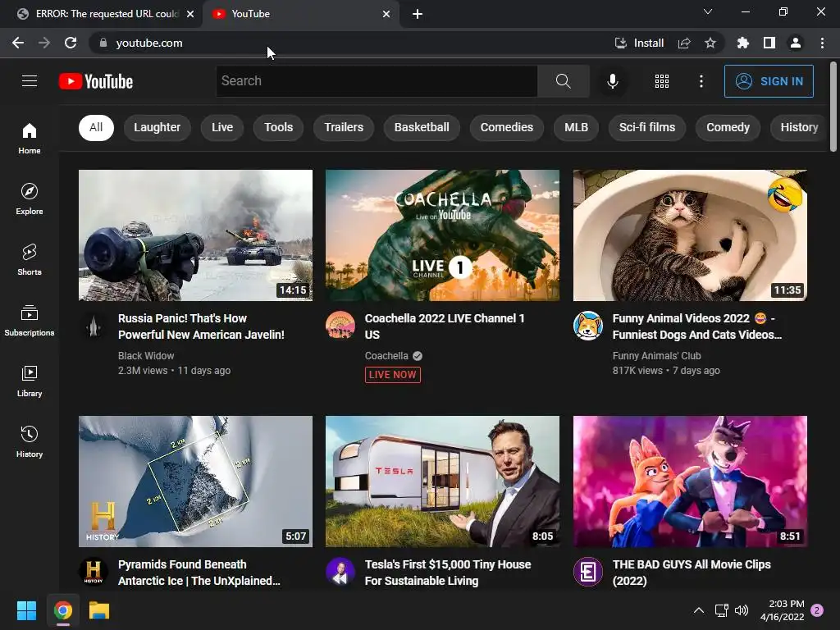Click Coachella channel avatar

pos(340,325)
